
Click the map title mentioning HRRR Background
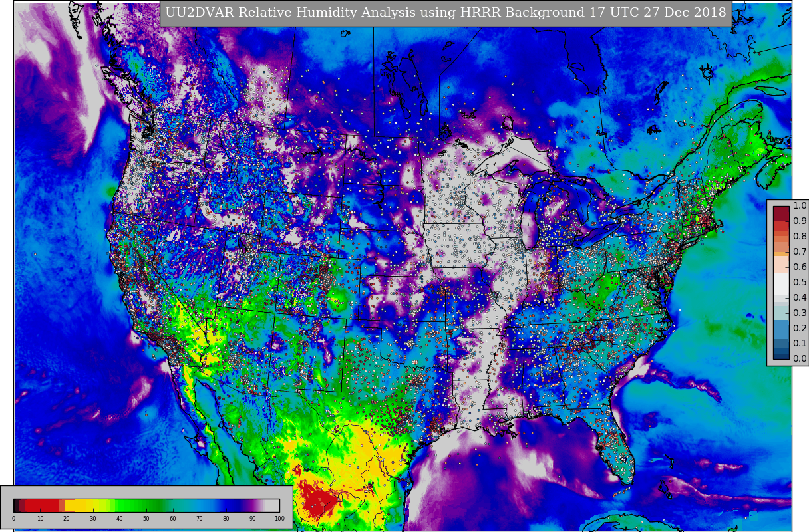[446, 13]
